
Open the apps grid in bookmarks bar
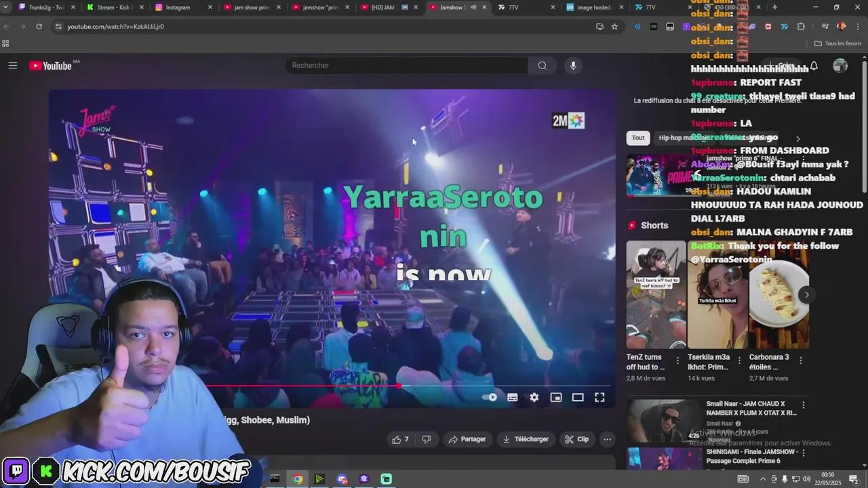tap(5, 43)
